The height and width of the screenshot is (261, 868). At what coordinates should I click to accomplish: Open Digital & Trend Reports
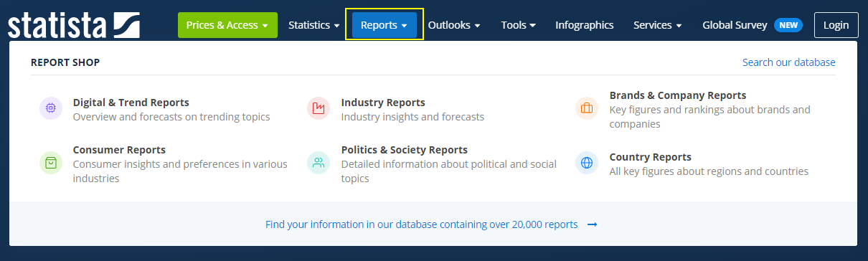[x=131, y=103]
